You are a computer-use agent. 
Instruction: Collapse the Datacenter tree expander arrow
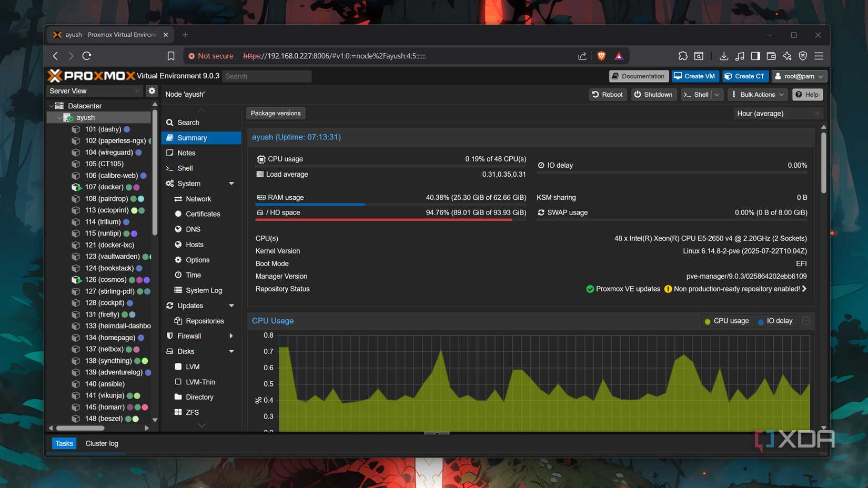point(51,106)
